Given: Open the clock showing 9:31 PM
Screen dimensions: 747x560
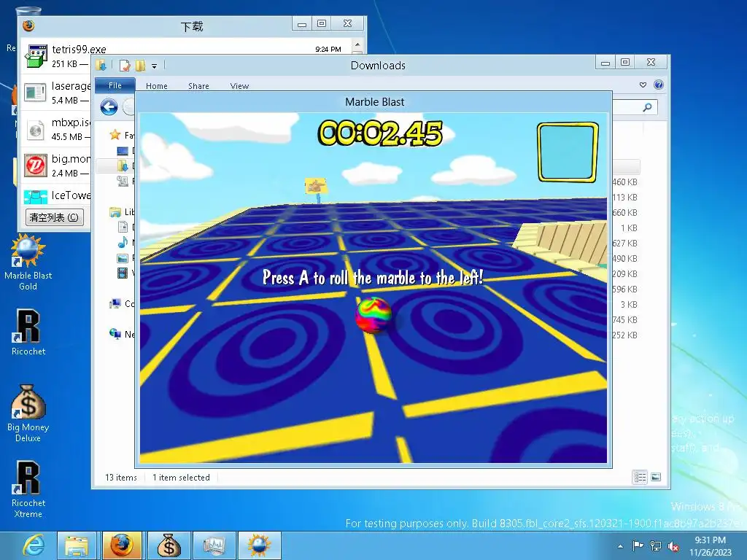Looking at the screenshot, I should [710, 545].
